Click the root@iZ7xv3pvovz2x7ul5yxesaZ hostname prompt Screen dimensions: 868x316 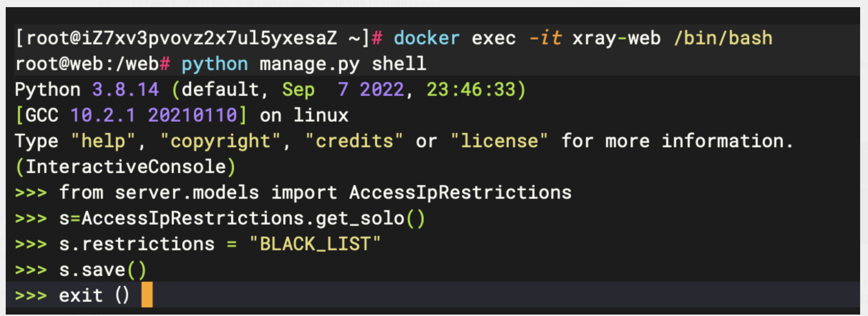pos(181,38)
